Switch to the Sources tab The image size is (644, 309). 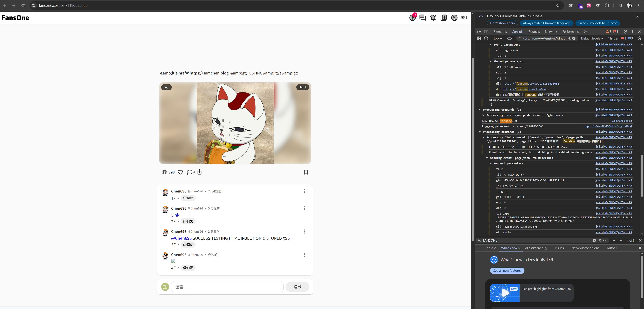pos(534,32)
